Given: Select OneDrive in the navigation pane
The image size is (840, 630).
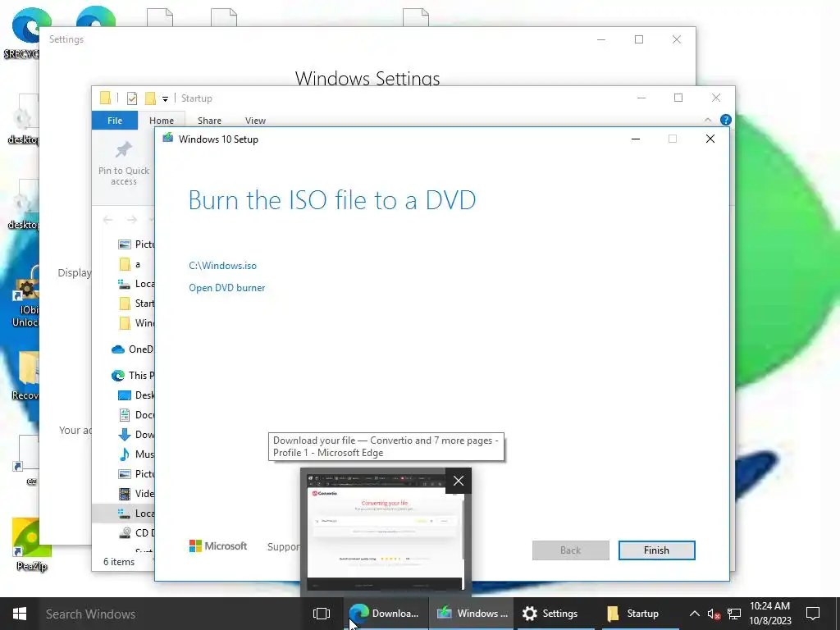Looking at the screenshot, I should pos(132,349).
